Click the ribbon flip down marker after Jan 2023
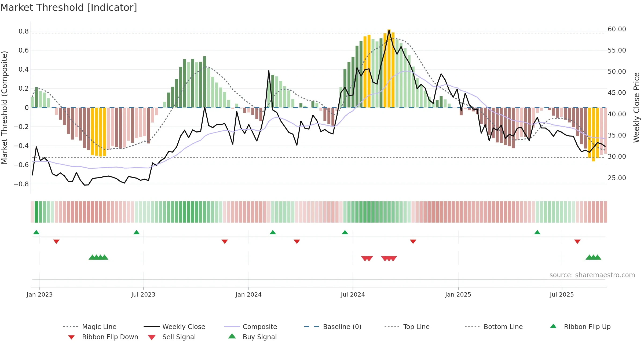This screenshot has width=644, height=362. click(x=56, y=242)
